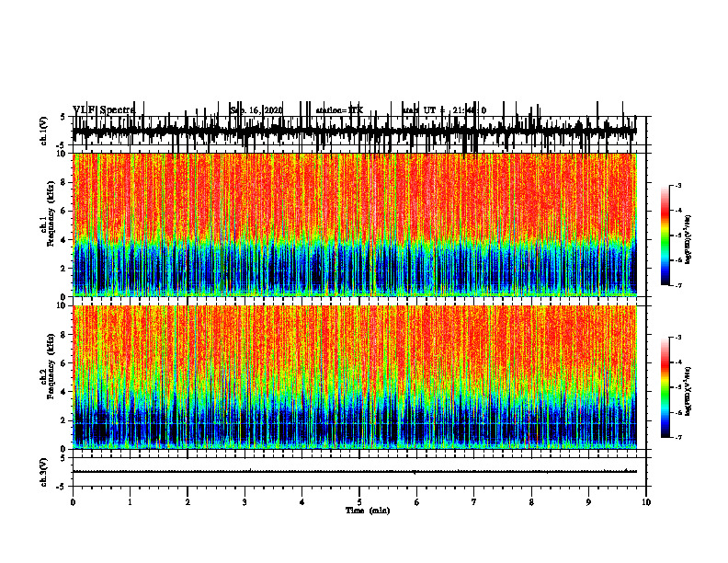Click the '-5' tick on ch.3(V) axis
The width and height of the screenshot is (728, 563).
62,487
